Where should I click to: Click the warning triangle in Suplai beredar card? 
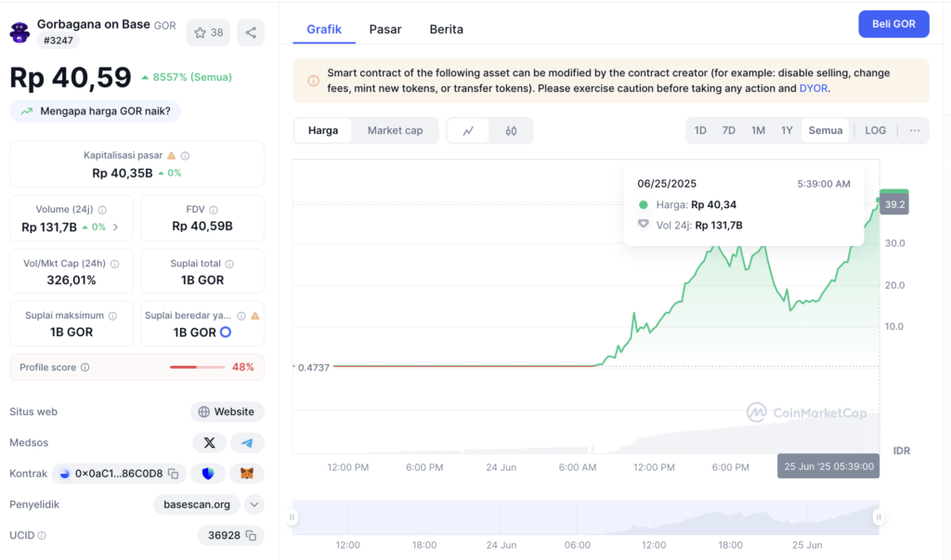coord(255,316)
